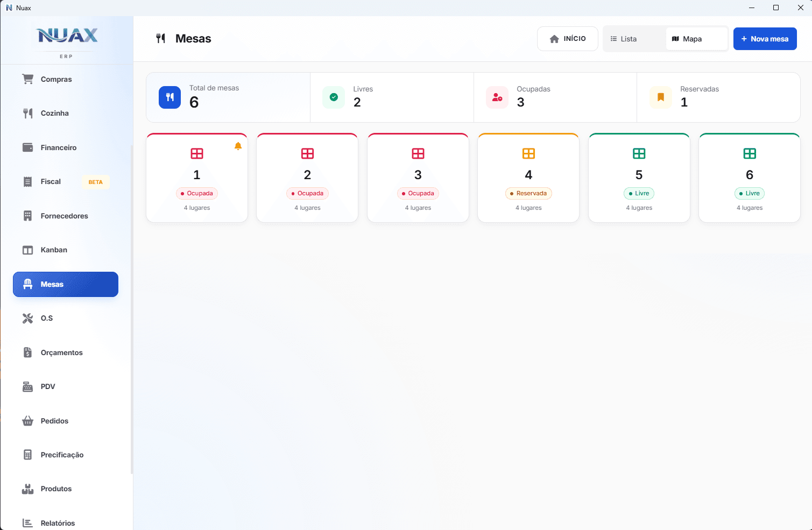Click the Ocupadas user icon
The image size is (812, 530).
click(x=497, y=97)
